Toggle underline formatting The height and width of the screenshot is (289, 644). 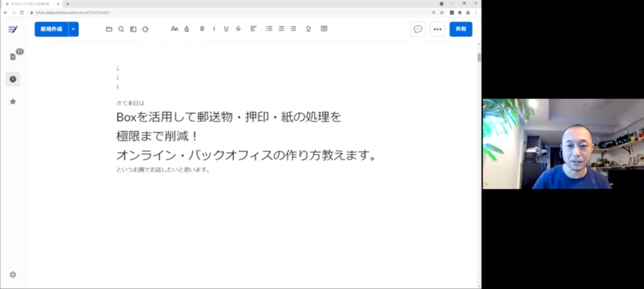point(226,29)
